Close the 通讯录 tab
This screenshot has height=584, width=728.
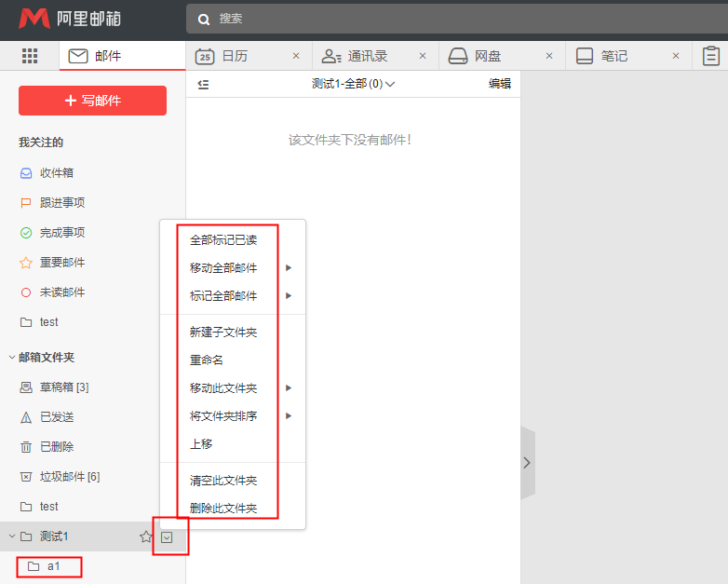pos(423,56)
